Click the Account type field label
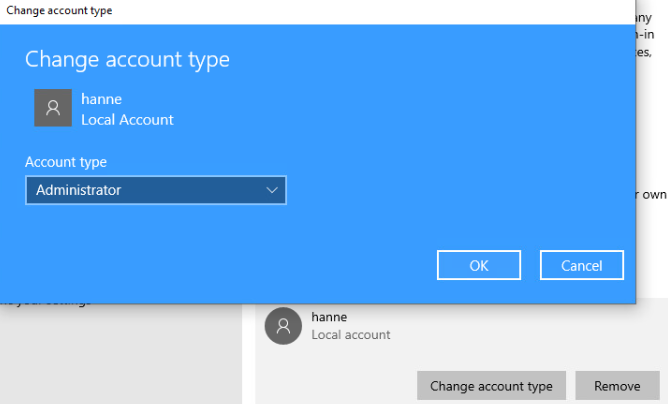 pos(66,162)
